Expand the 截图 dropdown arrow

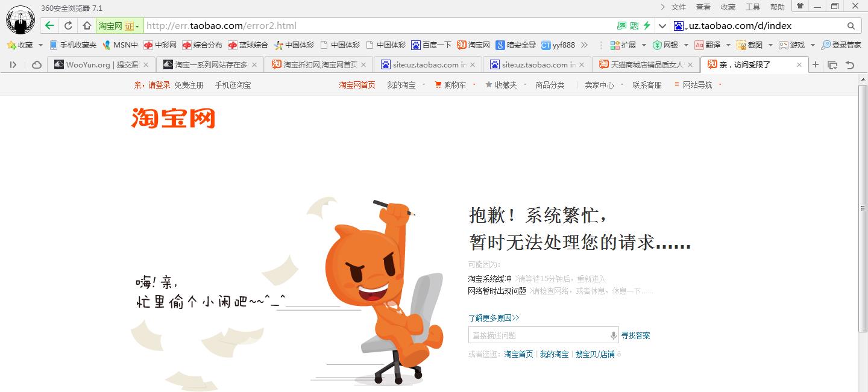(770, 45)
